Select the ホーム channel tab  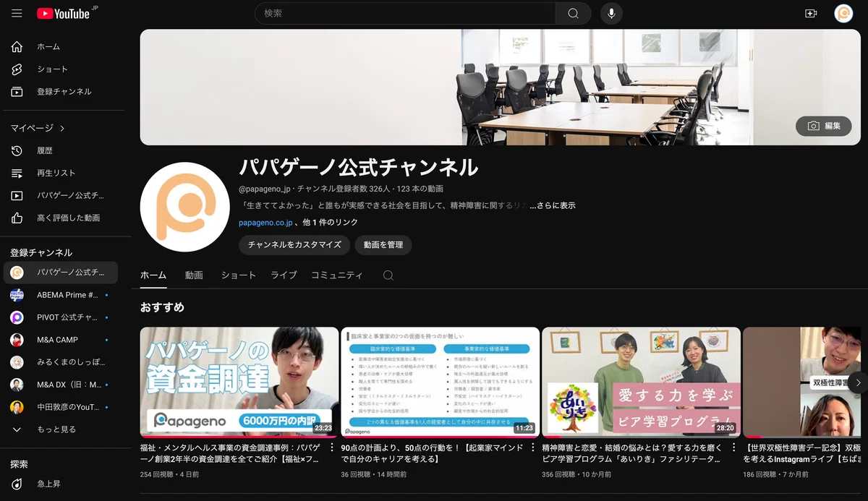tap(153, 275)
